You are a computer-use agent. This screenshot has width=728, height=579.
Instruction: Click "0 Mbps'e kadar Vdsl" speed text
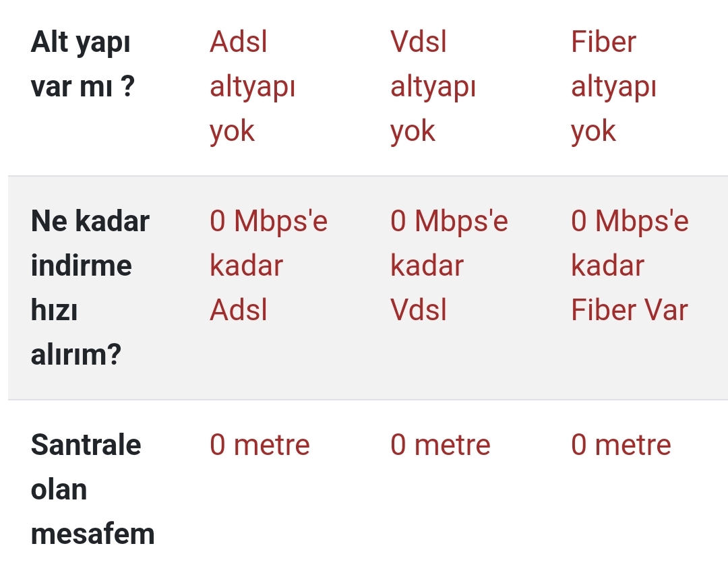(449, 266)
